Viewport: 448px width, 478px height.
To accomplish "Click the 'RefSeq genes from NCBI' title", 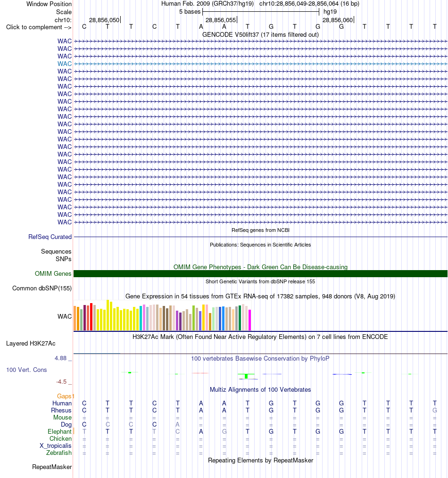I will [x=260, y=230].
